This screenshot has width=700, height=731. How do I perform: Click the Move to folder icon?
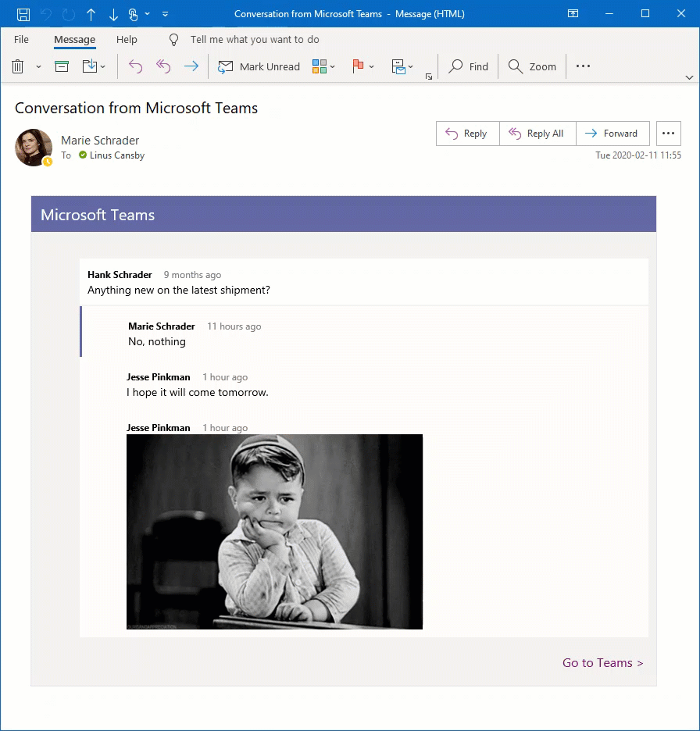click(x=90, y=66)
